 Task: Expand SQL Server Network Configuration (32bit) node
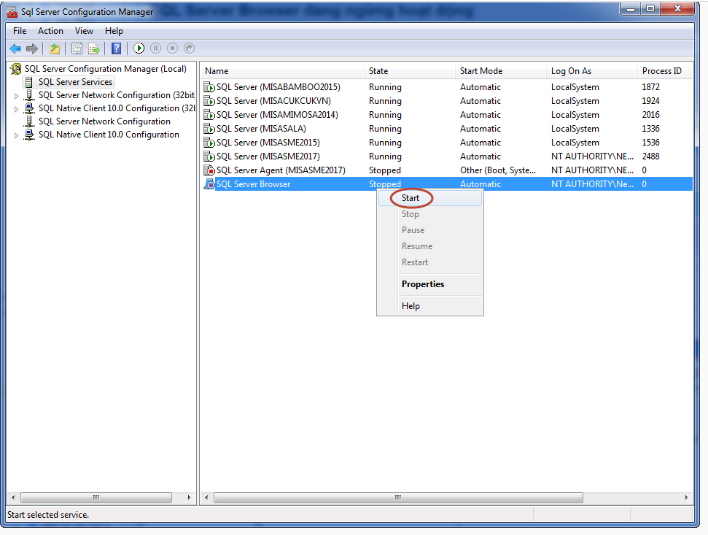[x=16, y=96]
